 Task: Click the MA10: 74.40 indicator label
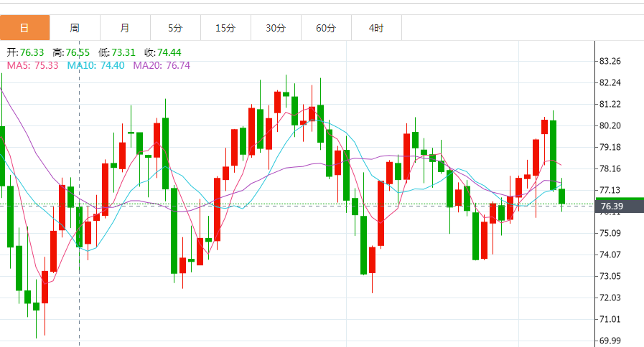point(95,65)
